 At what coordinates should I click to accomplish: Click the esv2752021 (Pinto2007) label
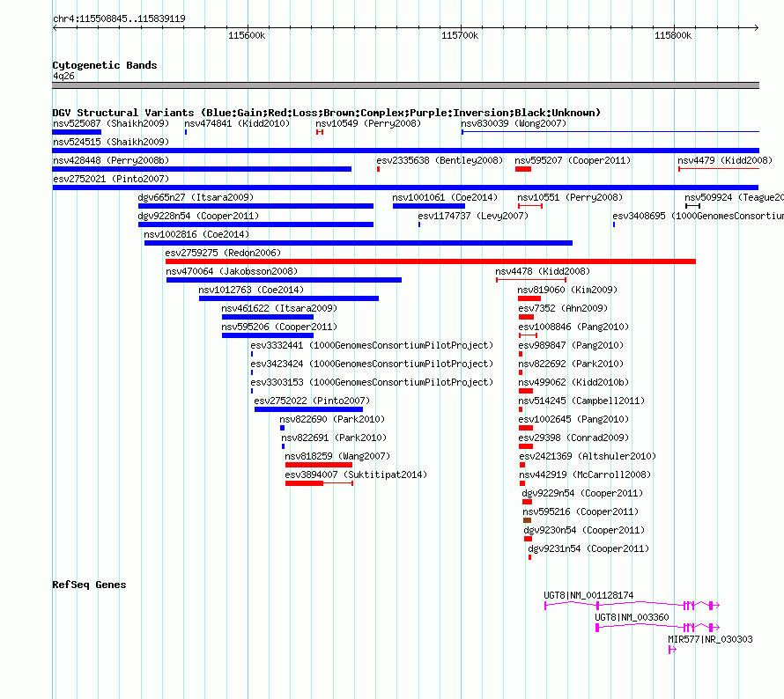coord(111,179)
